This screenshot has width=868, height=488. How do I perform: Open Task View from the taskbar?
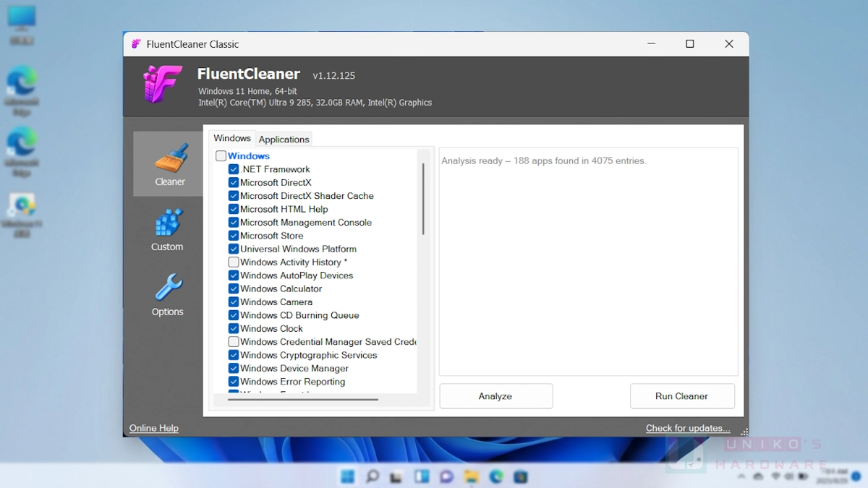[x=396, y=476]
